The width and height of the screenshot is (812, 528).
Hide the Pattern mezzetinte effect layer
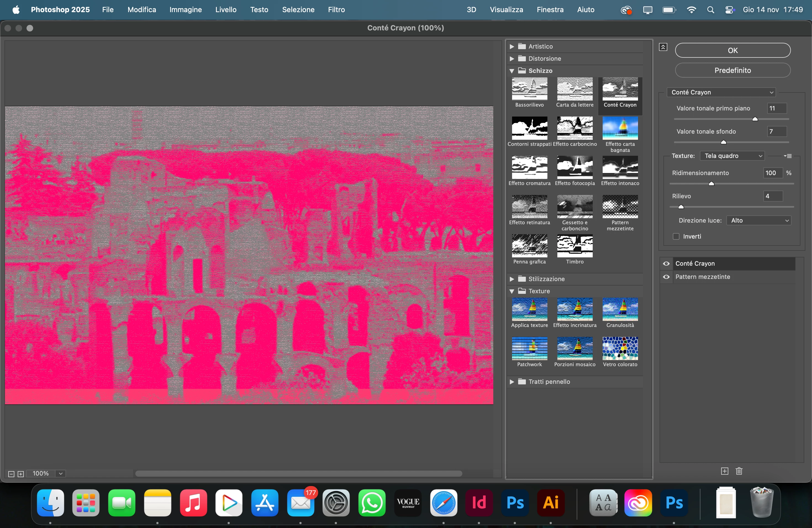coord(666,277)
